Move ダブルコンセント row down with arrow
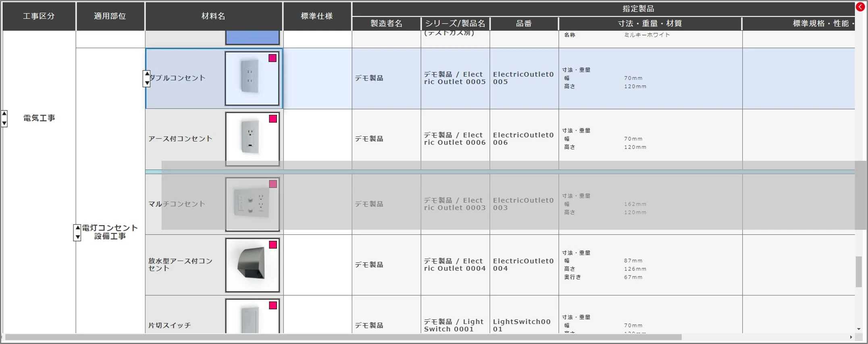 tap(147, 83)
